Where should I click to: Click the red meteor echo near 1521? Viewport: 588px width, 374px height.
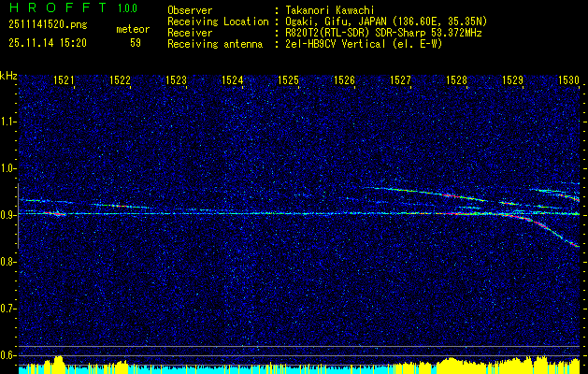(56, 213)
